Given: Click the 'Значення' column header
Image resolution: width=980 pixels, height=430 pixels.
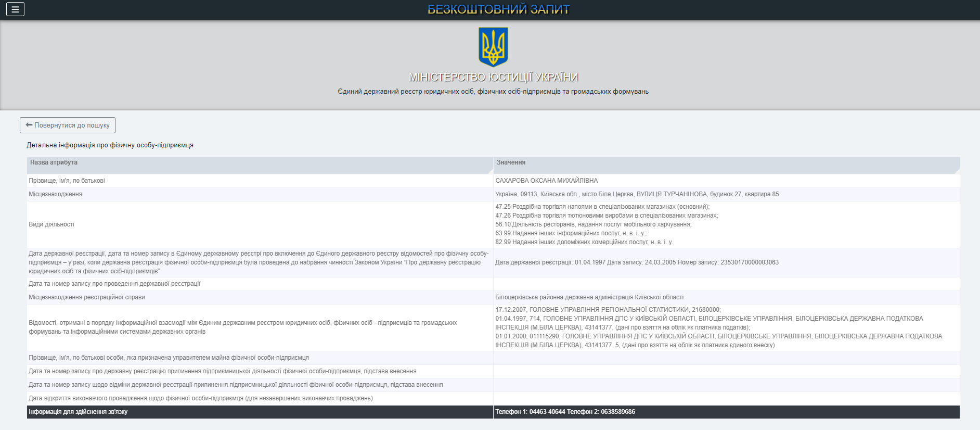Looking at the screenshot, I should (511, 162).
